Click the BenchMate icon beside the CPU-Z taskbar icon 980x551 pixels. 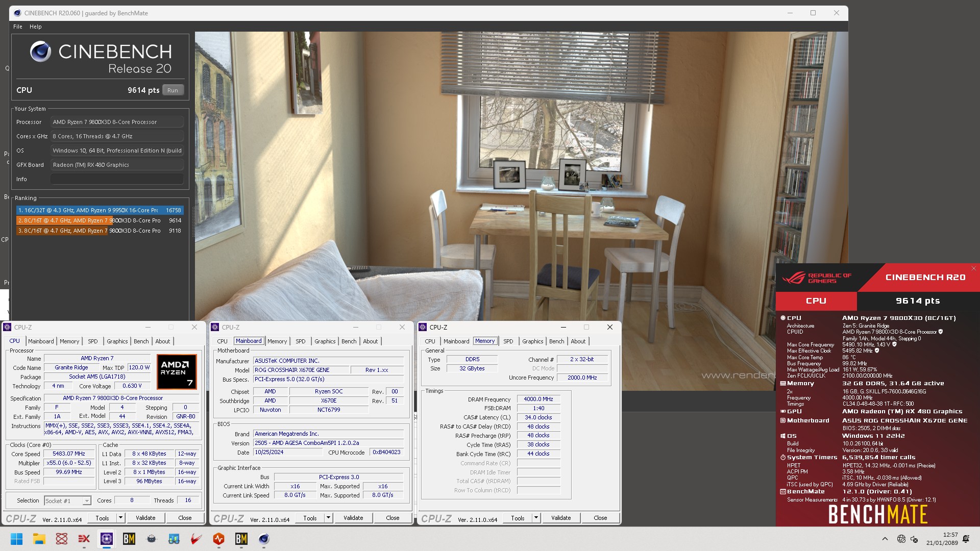[x=129, y=539]
